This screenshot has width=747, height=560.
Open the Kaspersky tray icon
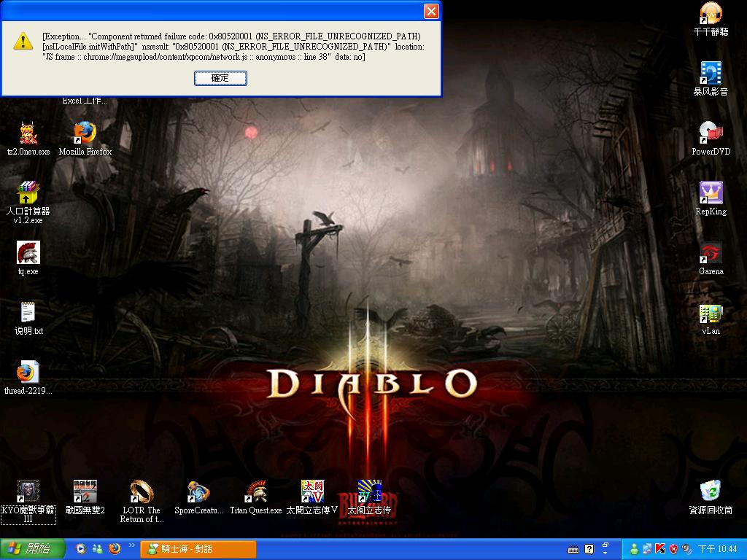(x=659, y=549)
